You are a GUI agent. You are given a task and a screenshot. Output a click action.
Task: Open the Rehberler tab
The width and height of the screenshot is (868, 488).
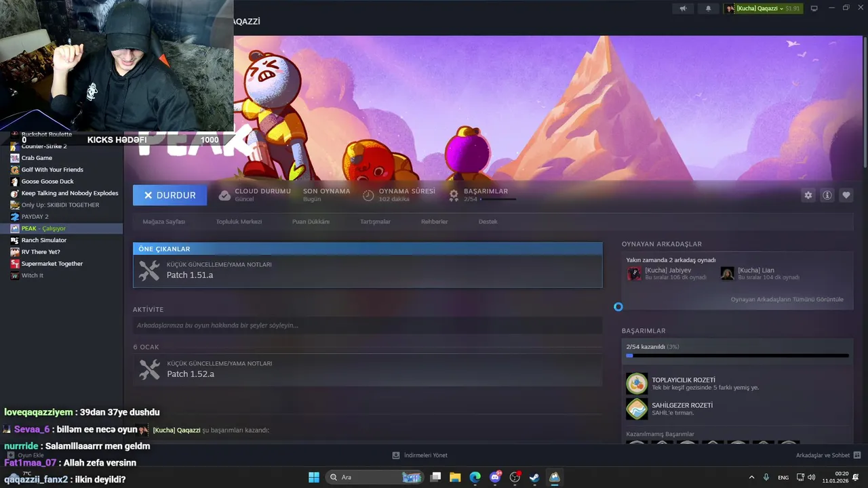tap(434, 222)
